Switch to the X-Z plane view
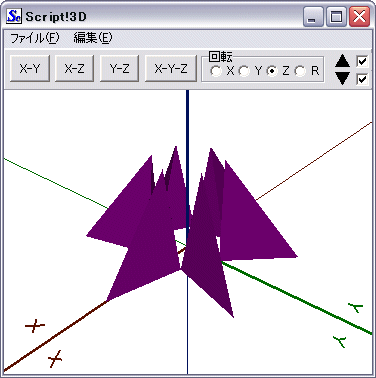The height and width of the screenshot is (378, 376). [x=74, y=69]
